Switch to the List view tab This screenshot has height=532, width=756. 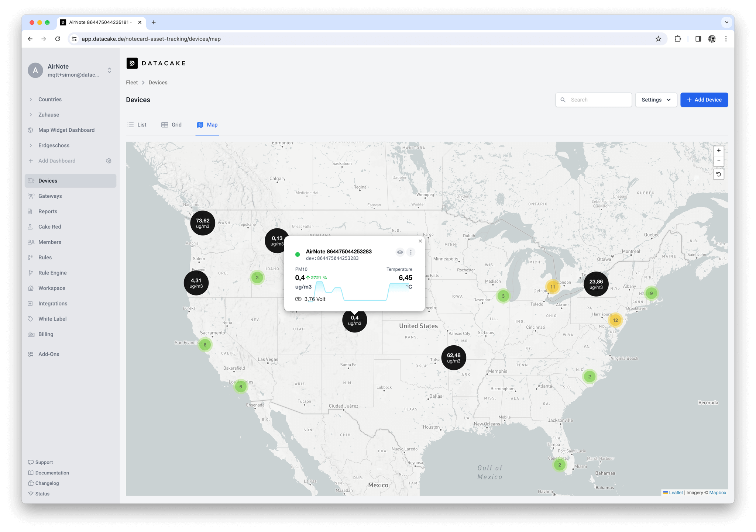point(137,125)
